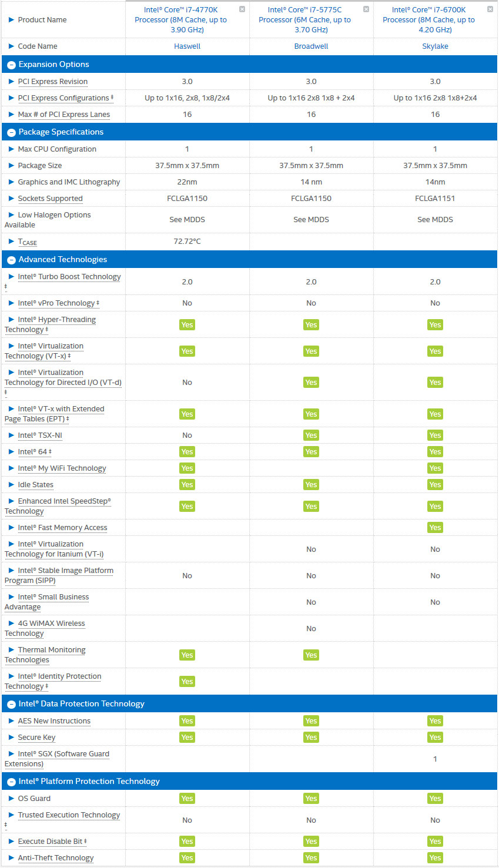Collapse the Package Specifications section
This screenshot has height=868, width=499.
point(11,132)
